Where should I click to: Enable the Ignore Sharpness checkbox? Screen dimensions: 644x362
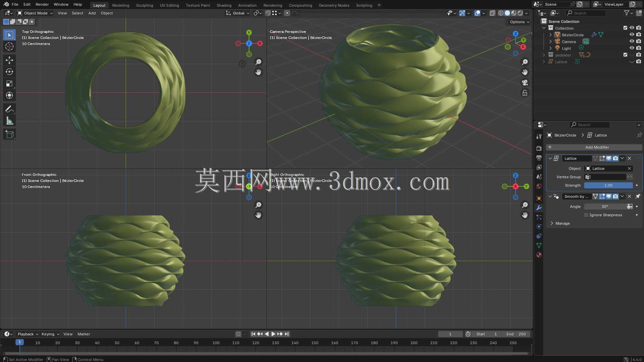tap(586, 215)
